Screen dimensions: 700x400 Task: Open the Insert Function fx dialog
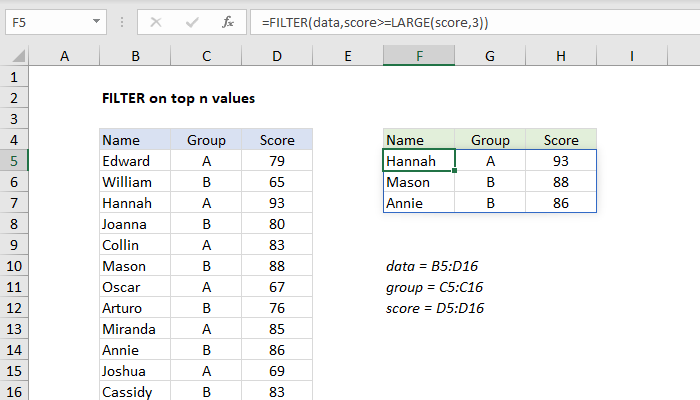228,22
